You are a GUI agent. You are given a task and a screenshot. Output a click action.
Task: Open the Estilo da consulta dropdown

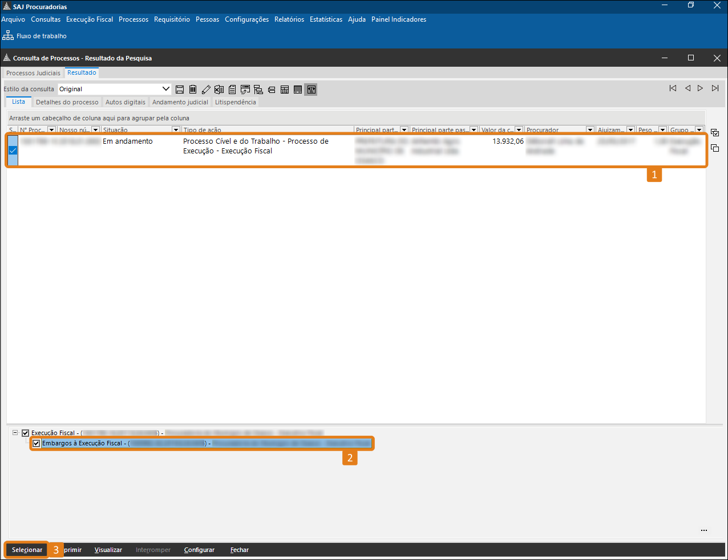pos(166,89)
